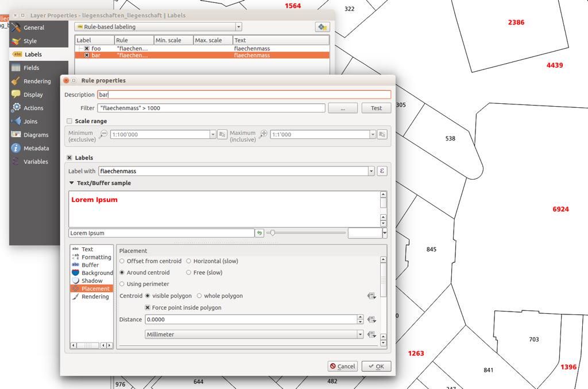Click the Test filter button

pos(376,108)
